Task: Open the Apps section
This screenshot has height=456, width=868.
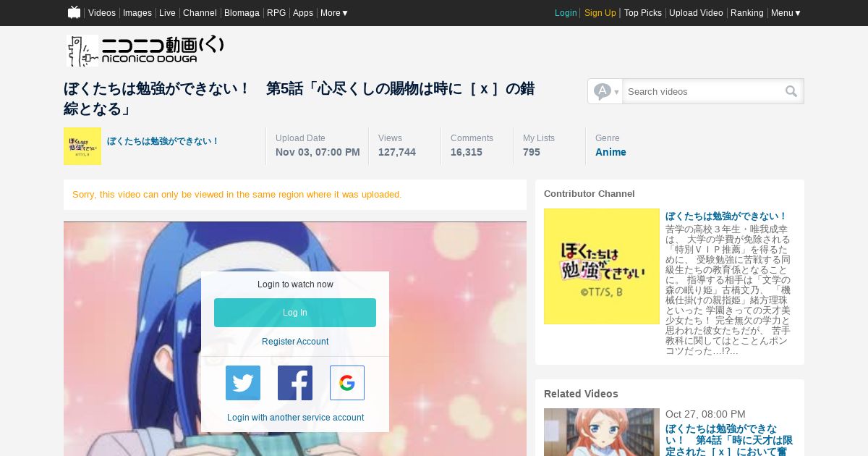Action: [x=303, y=13]
